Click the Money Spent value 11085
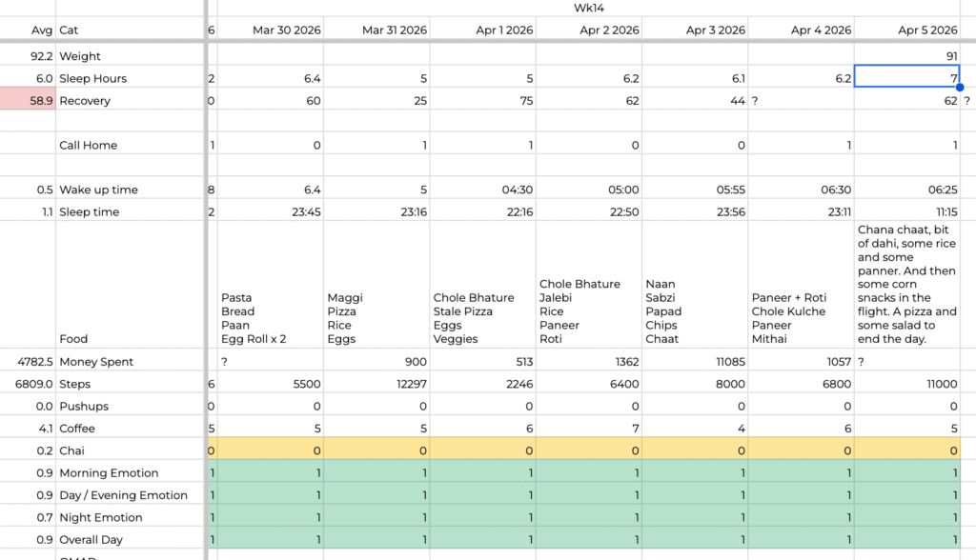 698,362
